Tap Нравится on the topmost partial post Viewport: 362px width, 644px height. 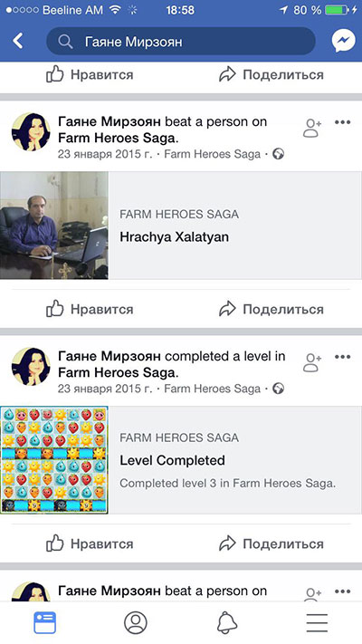pyautogui.click(x=90, y=74)
